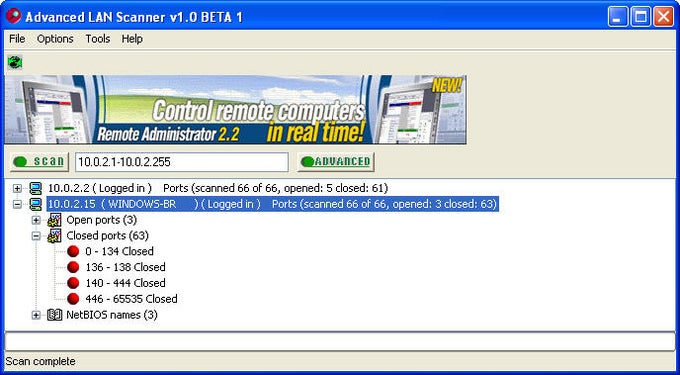Select the 10.0.2.2 ( Logged in ) row
680x375 pixels.
tap(218, 188)
